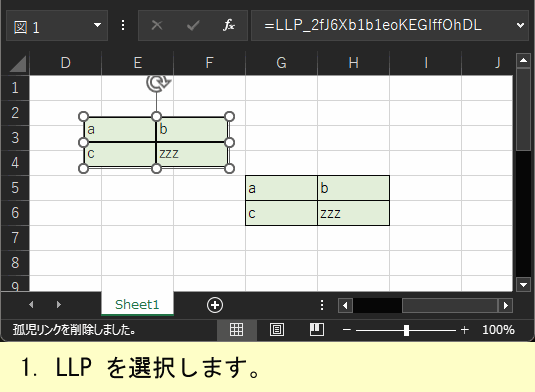Click the 'a' cell in the linked picture
Screen dimensions: 535x392
[x=119, y=129]
